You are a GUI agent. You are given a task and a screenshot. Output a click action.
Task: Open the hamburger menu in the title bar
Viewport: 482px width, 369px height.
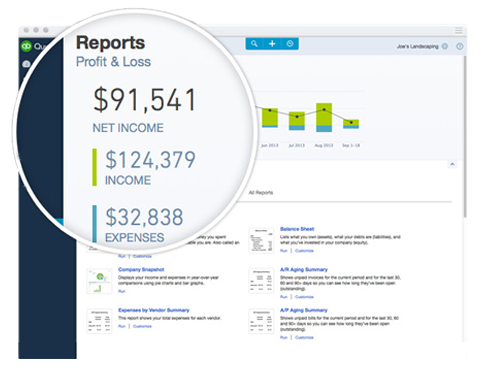pyautogui.click(x=459, y=31)
